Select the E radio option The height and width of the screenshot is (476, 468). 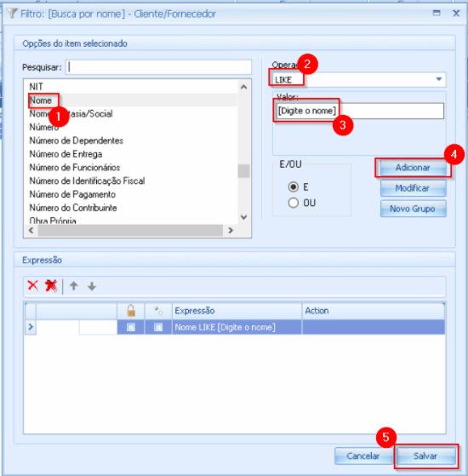pyautogui.click(x=293, y=186)
